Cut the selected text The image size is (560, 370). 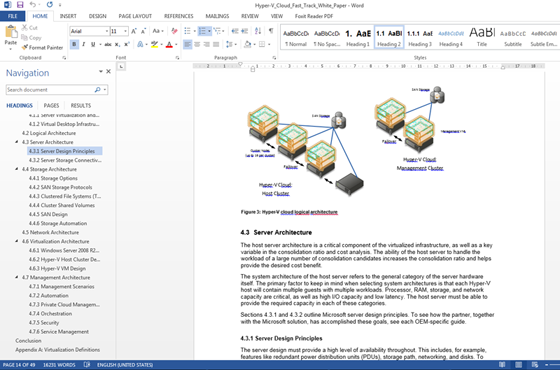30,28
